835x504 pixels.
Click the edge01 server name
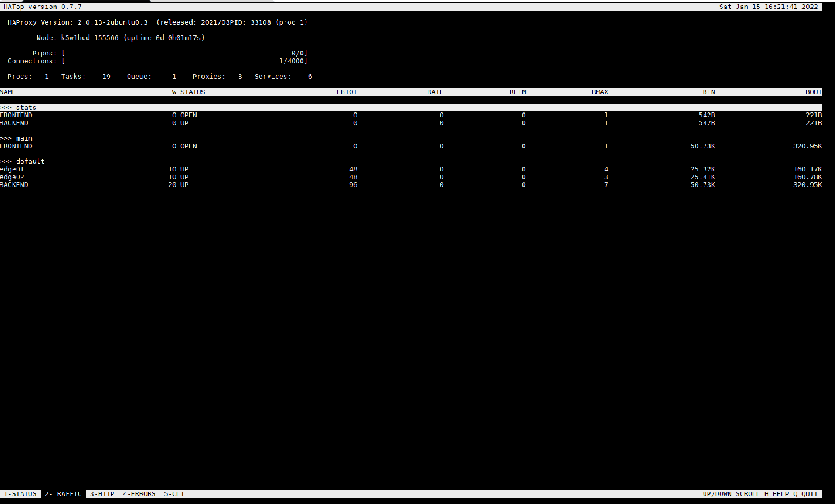click(12, 170)
